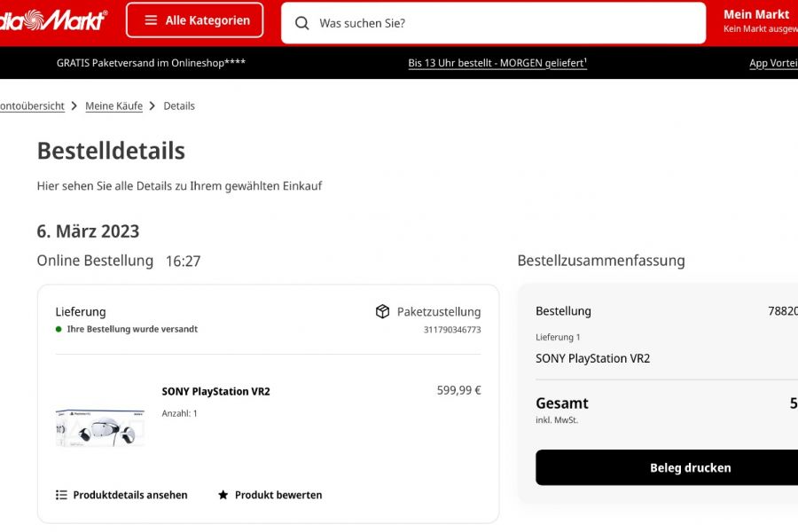Open Produktdetails ansehen
Screen dimensions: 798x532
click(x=130, y=495)
